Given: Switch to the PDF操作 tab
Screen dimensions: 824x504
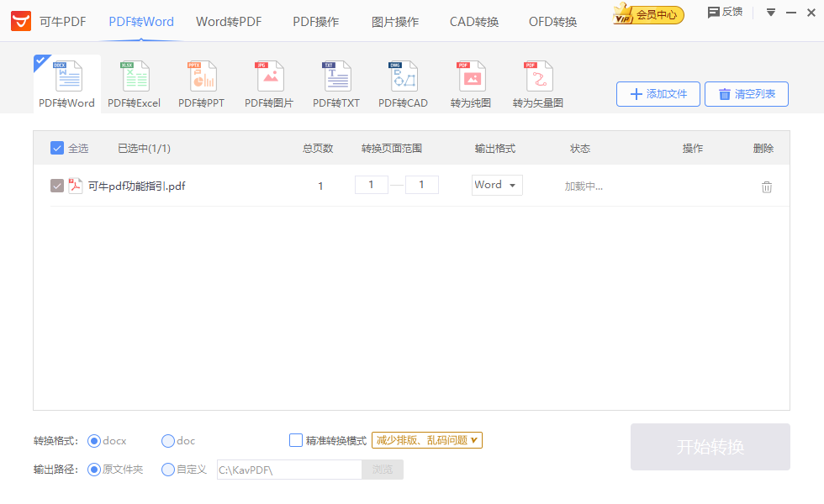Looking at the screenshot, I should (x=316, y=22).
